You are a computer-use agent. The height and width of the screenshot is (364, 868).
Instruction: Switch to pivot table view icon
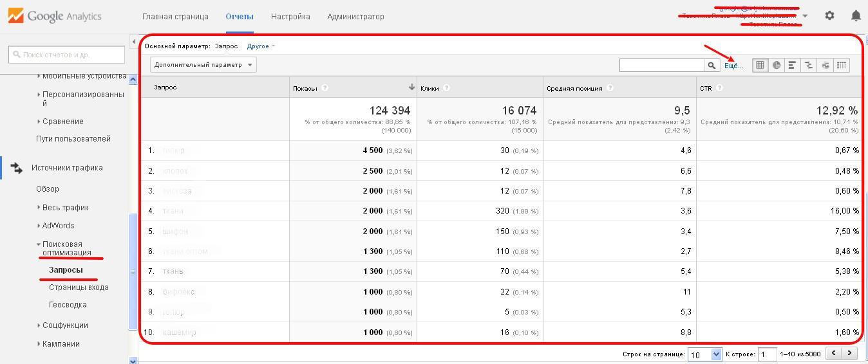841,65
